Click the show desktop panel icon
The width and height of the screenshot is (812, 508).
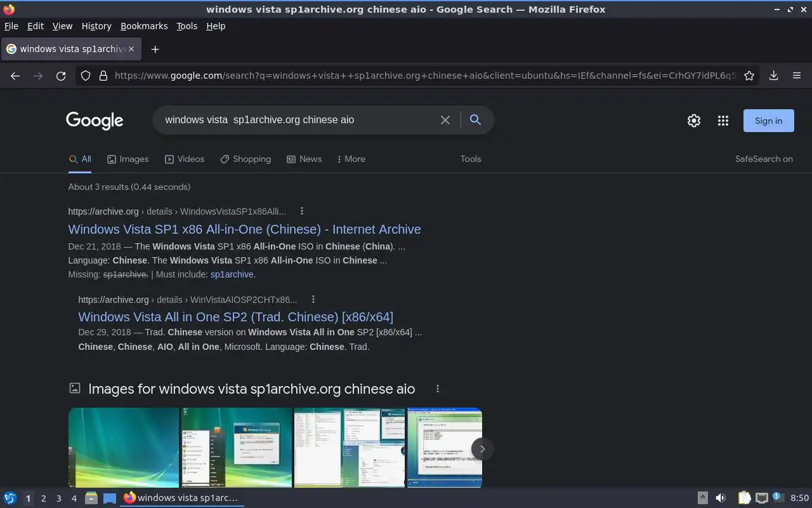pos(110,498)
